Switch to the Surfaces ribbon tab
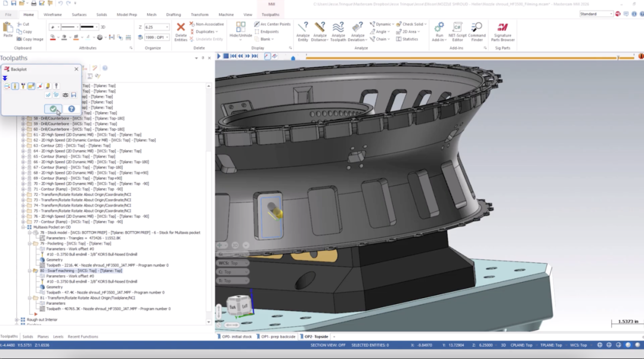The image size is (644, 359). pos(79,14)
